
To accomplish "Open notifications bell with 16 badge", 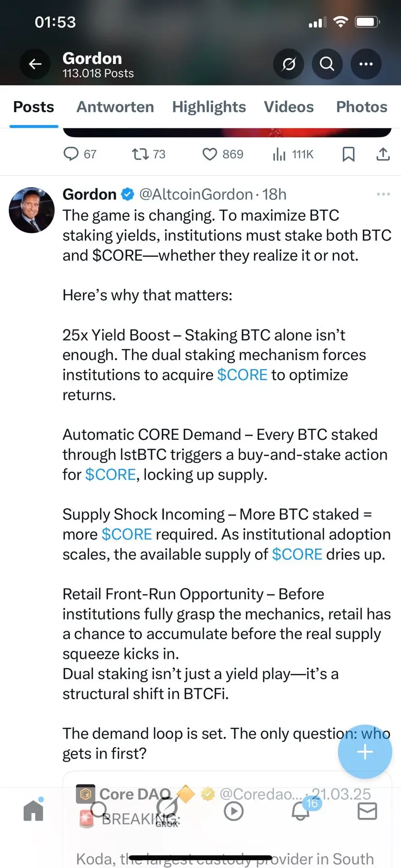I will click(x=300, y=810).
